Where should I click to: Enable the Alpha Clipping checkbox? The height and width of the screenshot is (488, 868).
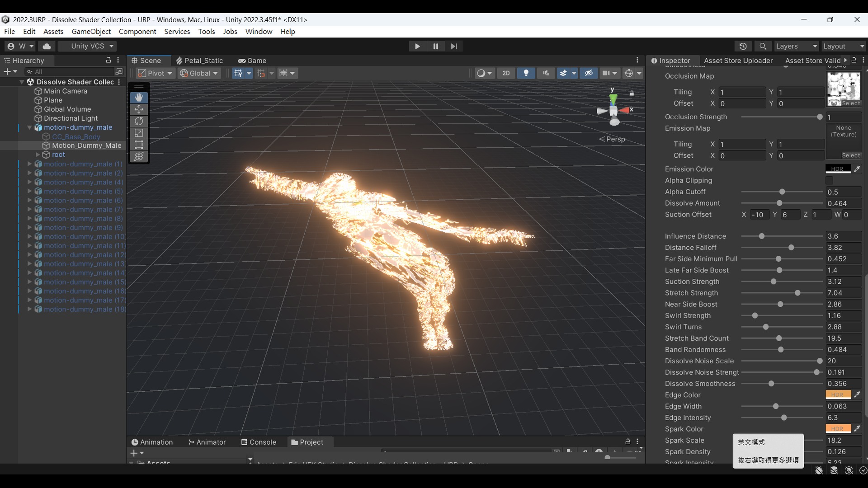click(829, 180)
